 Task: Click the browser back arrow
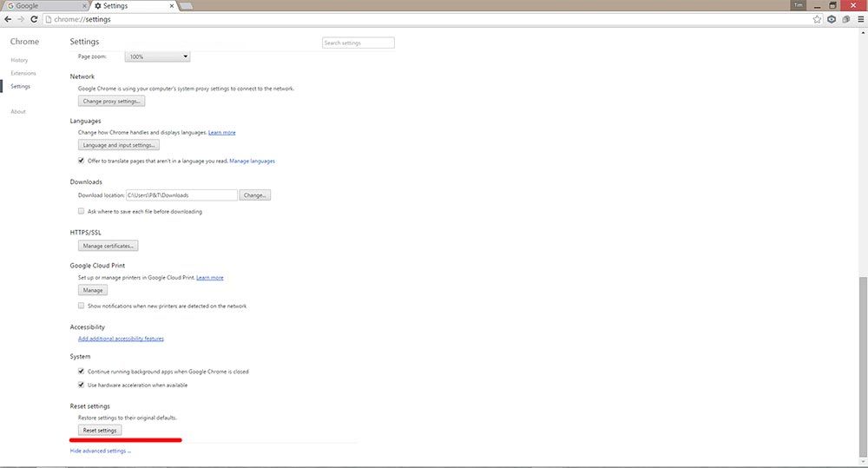[x=8, y=19]
